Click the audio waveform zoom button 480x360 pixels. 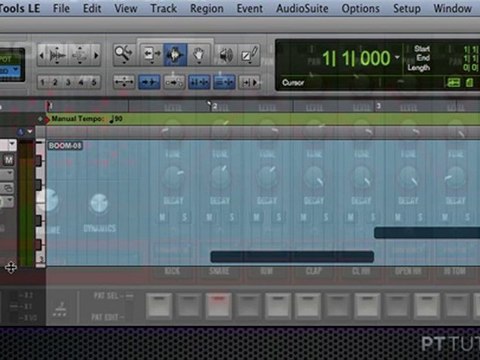pos(57,55)
